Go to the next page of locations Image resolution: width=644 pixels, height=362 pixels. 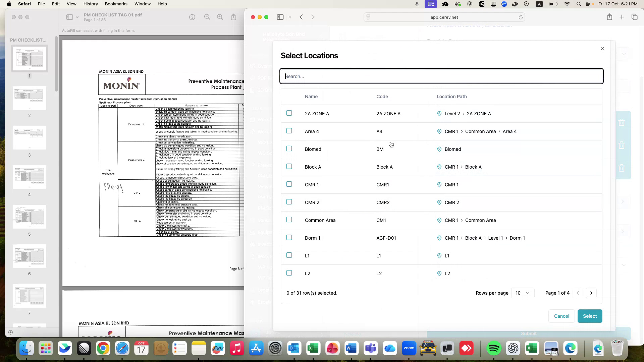coord(591,293)
